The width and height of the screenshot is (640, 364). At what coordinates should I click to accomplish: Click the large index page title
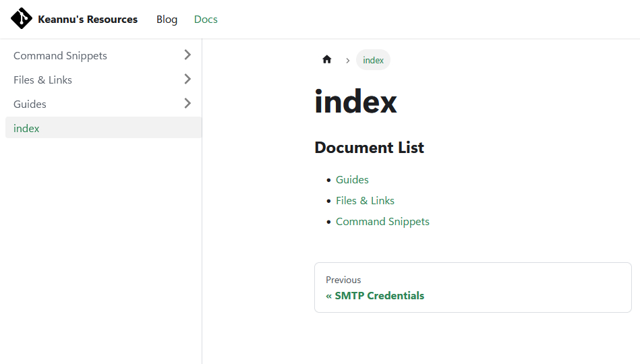tap(355, 102)
